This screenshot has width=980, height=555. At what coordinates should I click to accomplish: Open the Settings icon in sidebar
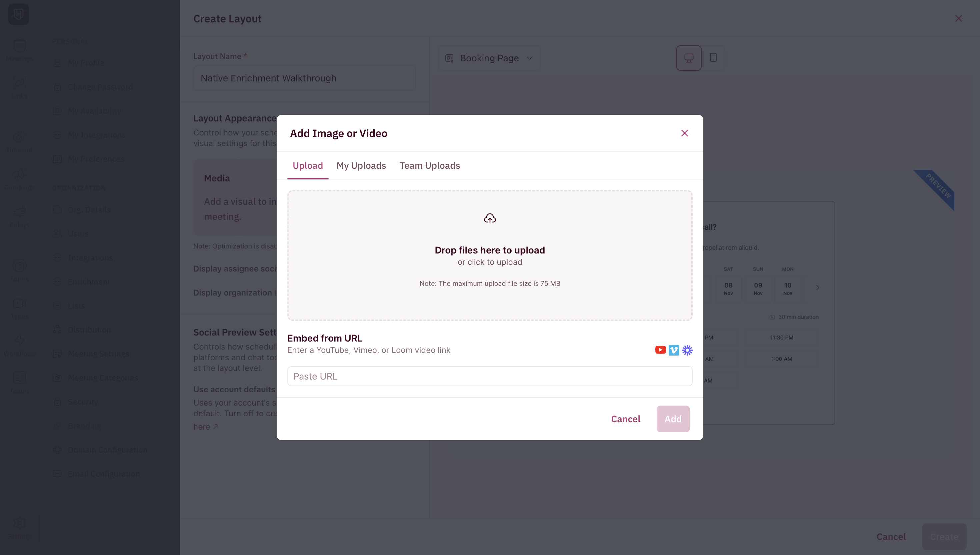pos(19,523)
